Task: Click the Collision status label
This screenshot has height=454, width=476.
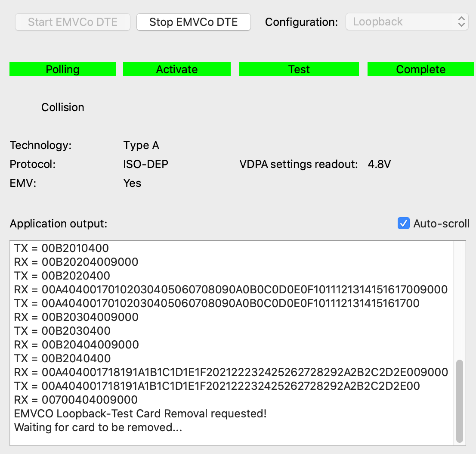Action: [x=62, y=107]
